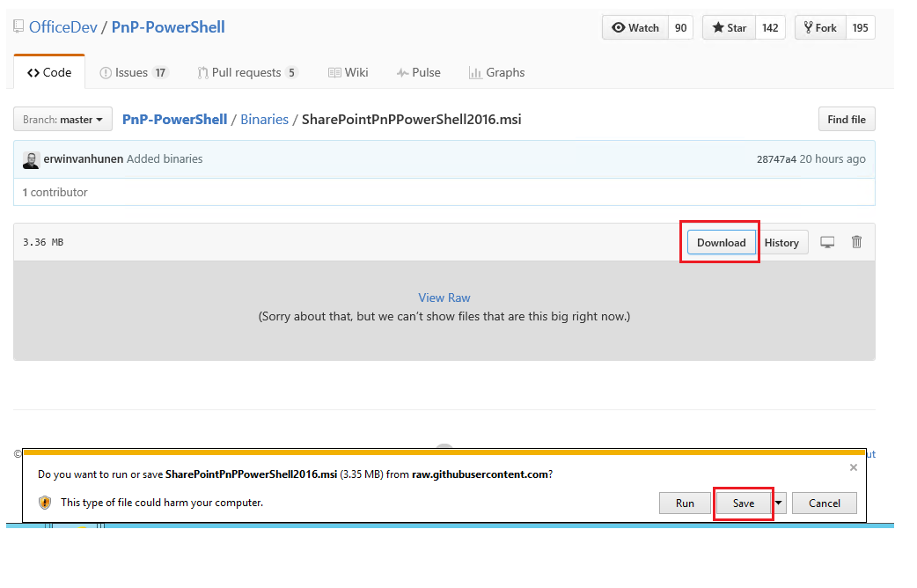Run the downloaded MSI file
Screen dimensions: 917x588
tap(685, 503)
